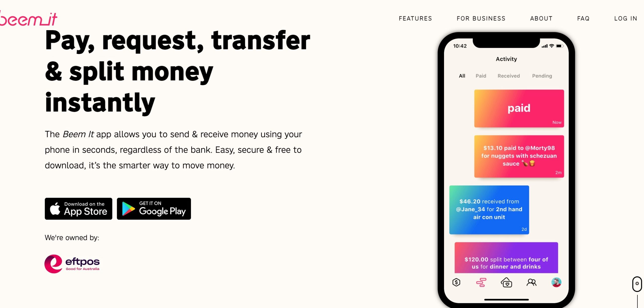Click Received activity filter tab
The image size is (644, 308).
coord(508,76)
